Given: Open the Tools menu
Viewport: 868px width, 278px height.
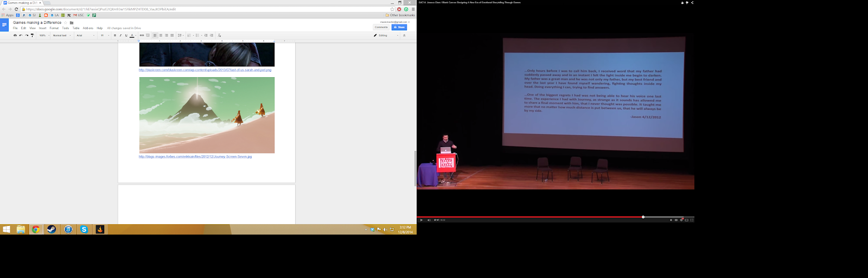Looking at the screenshot, I should click(x=66, y=28).
